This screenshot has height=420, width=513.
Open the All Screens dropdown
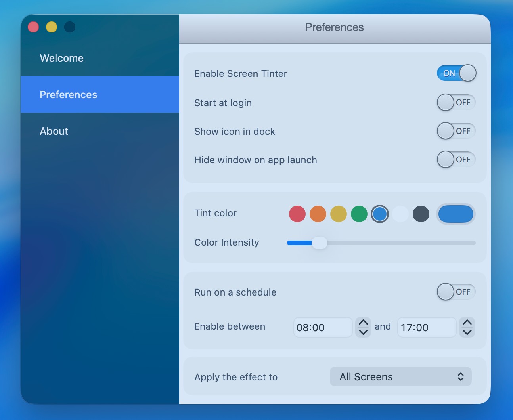(400, 376)
